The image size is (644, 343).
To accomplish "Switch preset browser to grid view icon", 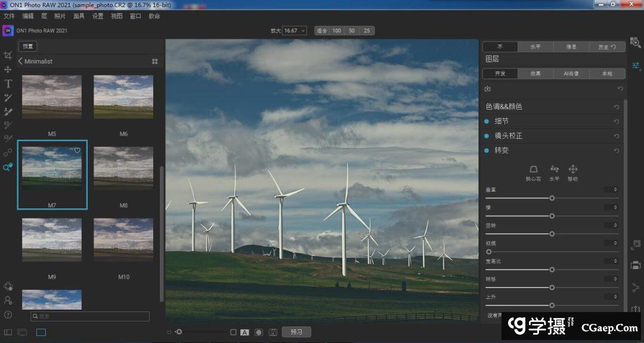I will [x=155, y=61].
